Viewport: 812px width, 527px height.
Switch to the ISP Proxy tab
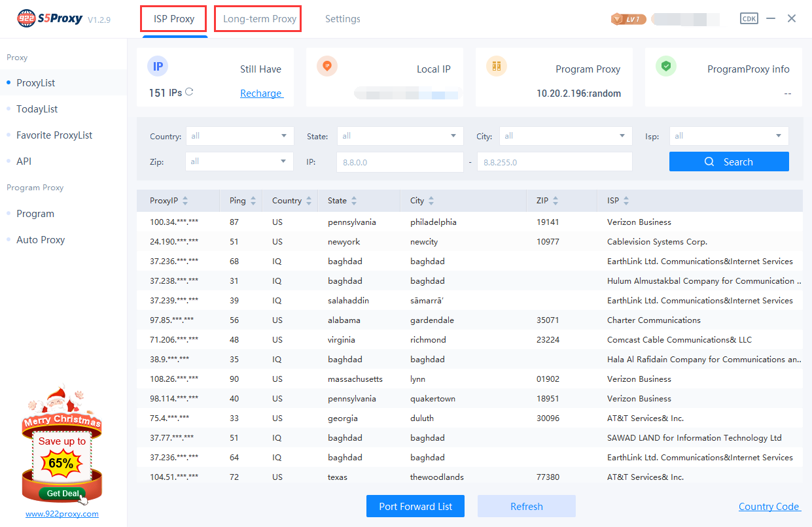click(174, 19)
